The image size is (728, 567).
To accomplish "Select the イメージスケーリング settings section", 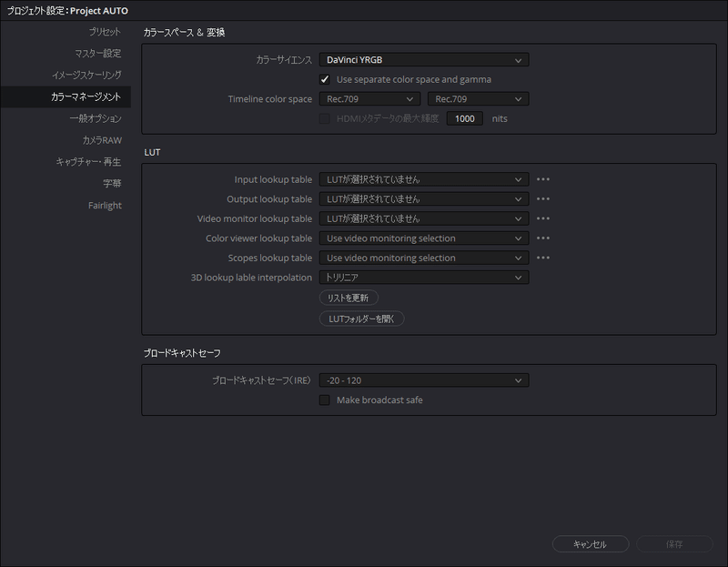I will 86,75.
